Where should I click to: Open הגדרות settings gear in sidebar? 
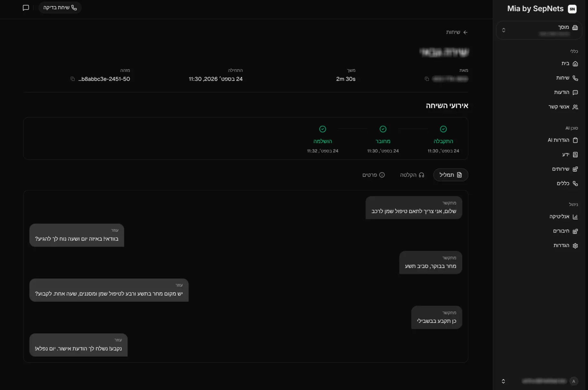[x=566, y=246]
